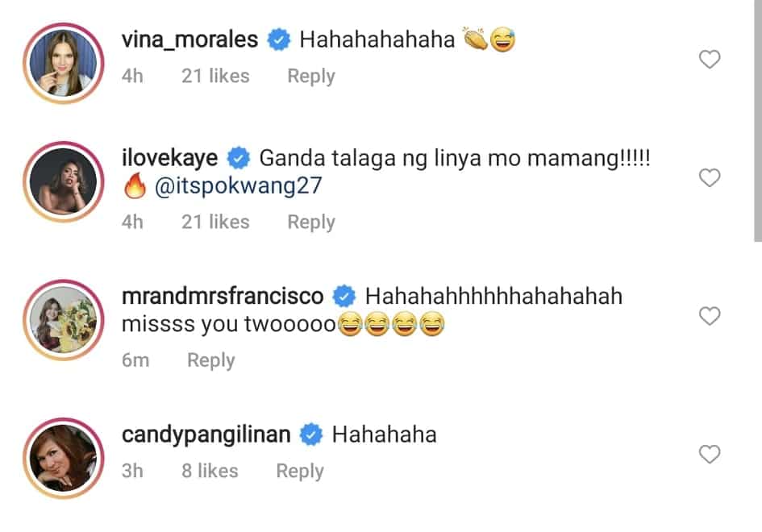This screenshot has width=762, height=532.
Task: Open the vina_morales username link
Action: [189, 39]
